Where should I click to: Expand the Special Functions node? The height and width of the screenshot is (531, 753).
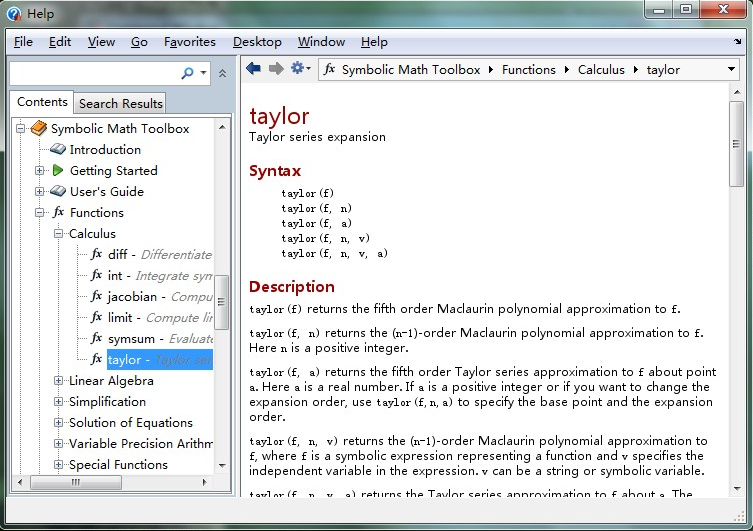[59, 465]
